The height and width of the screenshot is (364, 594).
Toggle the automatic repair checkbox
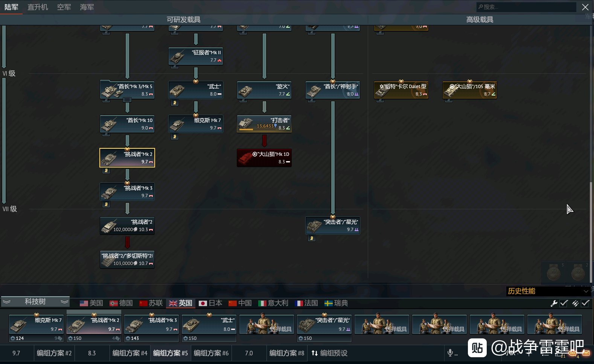tap(564, 303)
